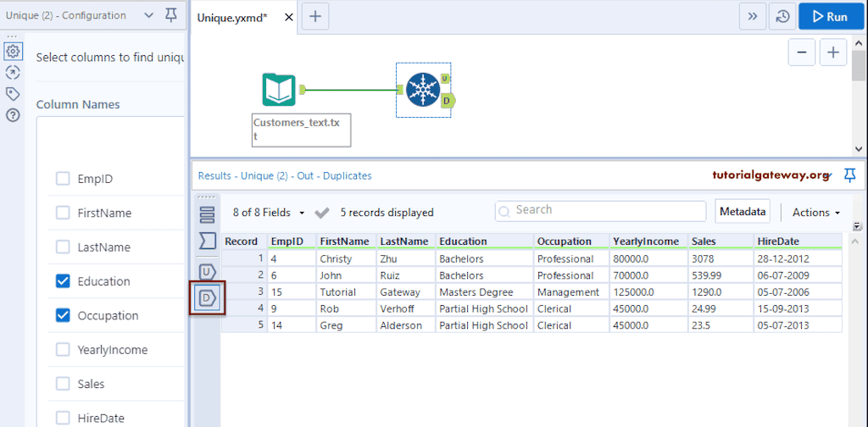Zoom out canvas with minus button

tap(802, 53)
